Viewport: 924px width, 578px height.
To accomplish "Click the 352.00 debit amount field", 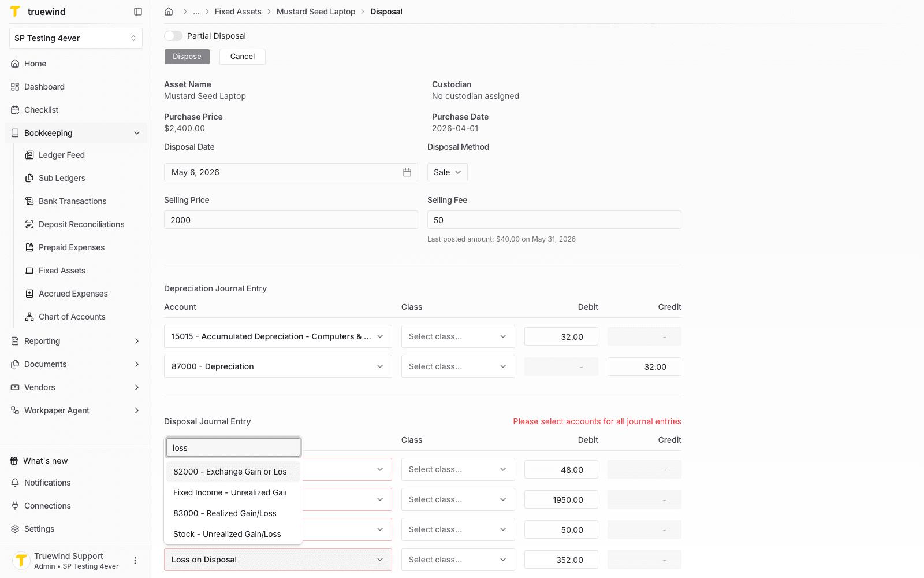I will tap(561, 560).
